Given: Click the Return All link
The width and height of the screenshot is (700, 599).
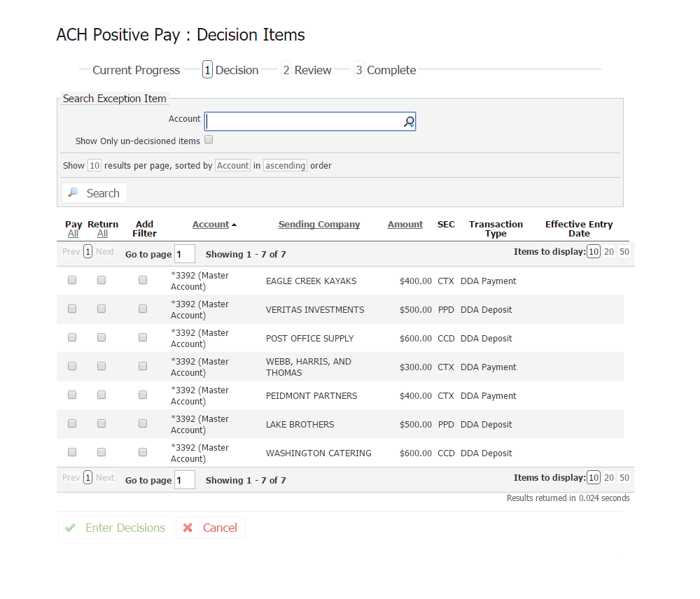Looking at the screenshot, I should (x=102, y=234).
